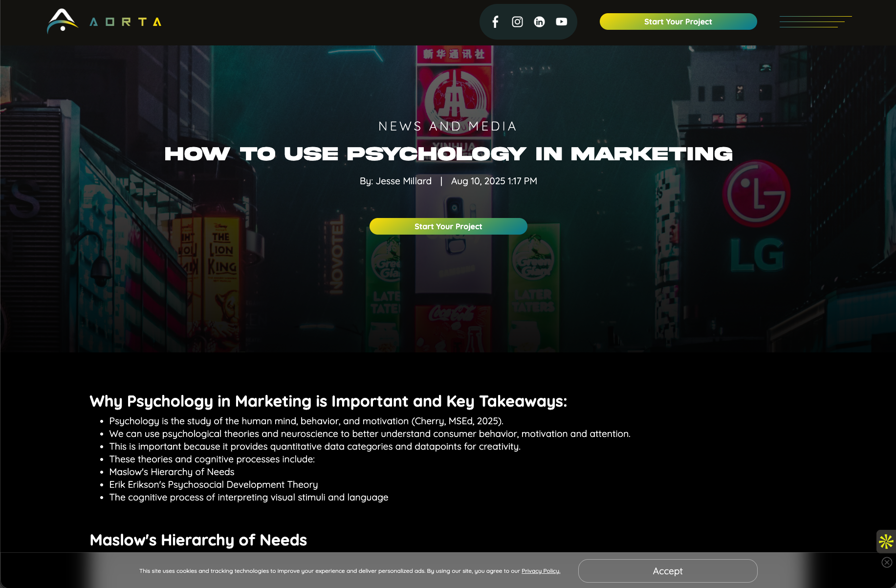
Task: Open the yellow asterisk widget icon
Action: tap(886, 542)
